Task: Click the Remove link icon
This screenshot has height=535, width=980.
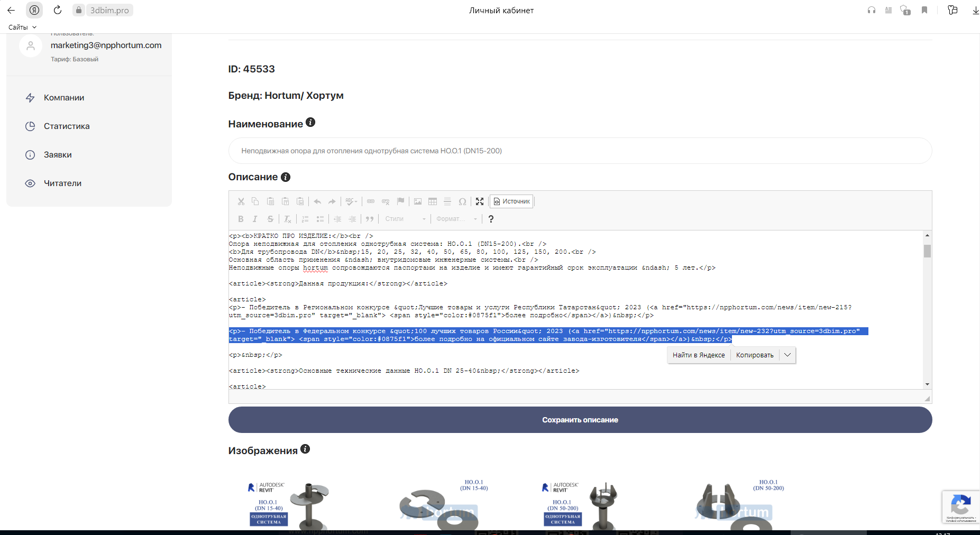Action: coord(386,201)
